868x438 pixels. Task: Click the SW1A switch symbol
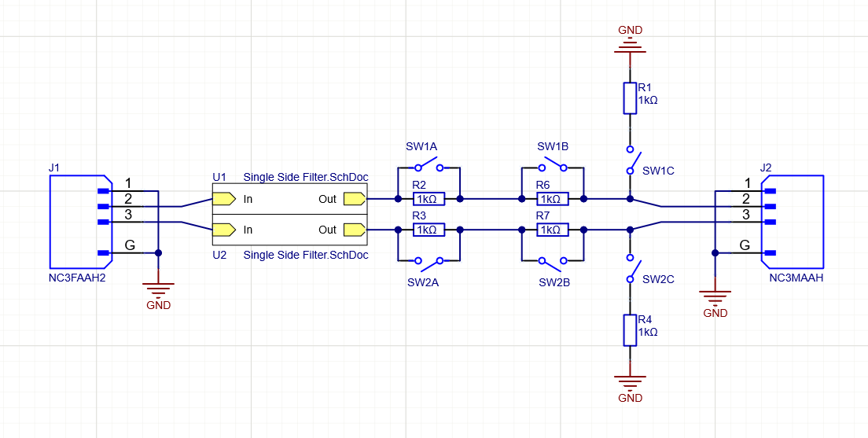429,166
